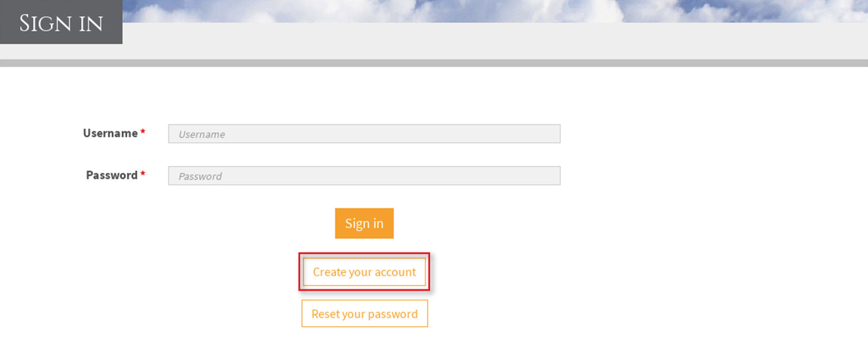This screenshot has height=342, width=868.
Task: Click the red asterisk next to Password
Action: (143, 174)
